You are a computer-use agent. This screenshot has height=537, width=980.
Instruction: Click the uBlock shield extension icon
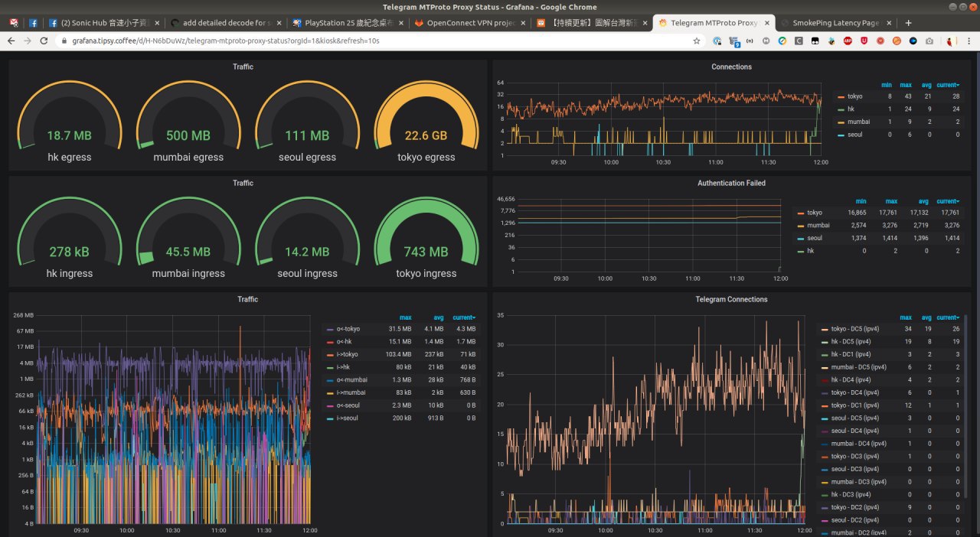tap(864, 41)
